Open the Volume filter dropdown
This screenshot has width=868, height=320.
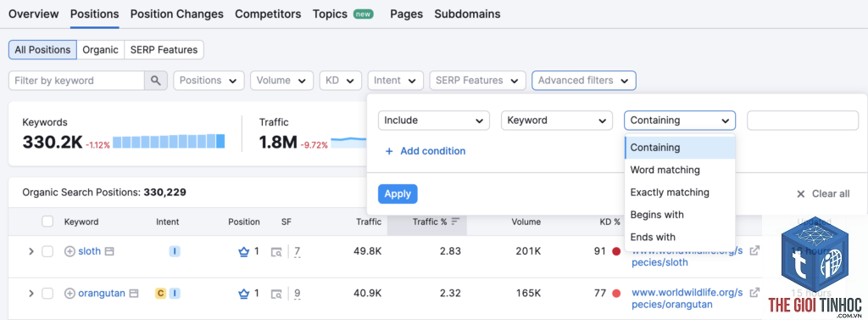pyautogui.click(x=281, y=81)
